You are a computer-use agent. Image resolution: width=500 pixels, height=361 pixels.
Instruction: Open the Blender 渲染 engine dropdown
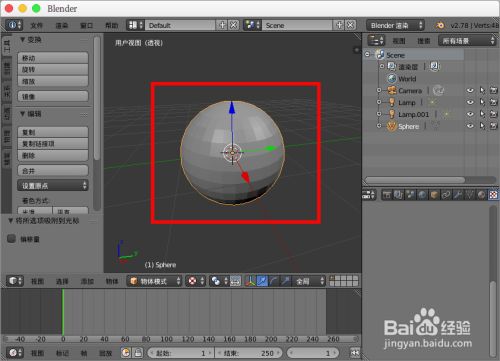tap(395, 25)
